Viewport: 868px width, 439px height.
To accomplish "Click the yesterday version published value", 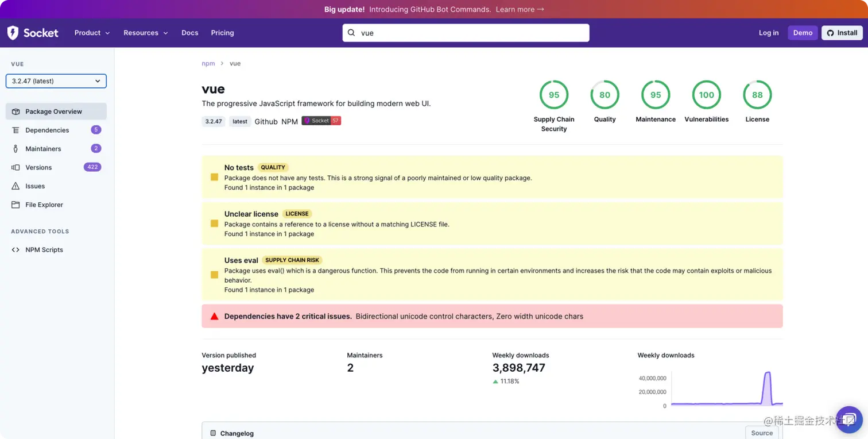I will 228,368.
